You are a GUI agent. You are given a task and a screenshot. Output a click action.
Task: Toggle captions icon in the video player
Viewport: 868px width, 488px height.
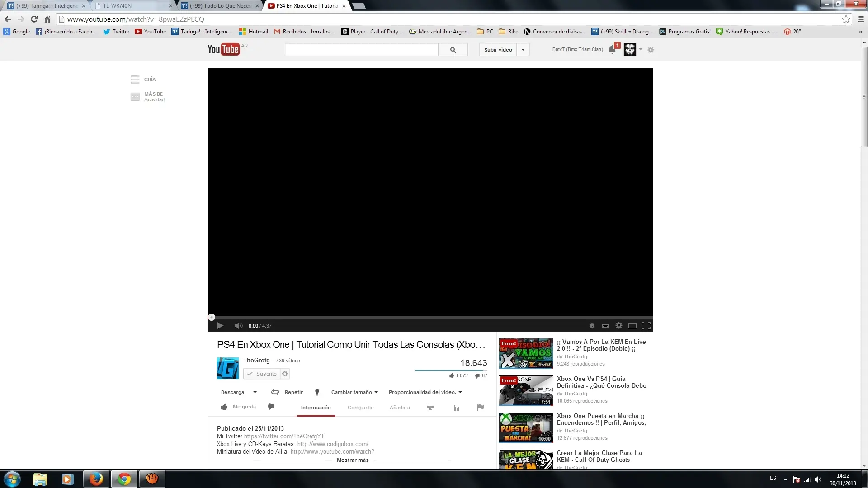point(605,326)
